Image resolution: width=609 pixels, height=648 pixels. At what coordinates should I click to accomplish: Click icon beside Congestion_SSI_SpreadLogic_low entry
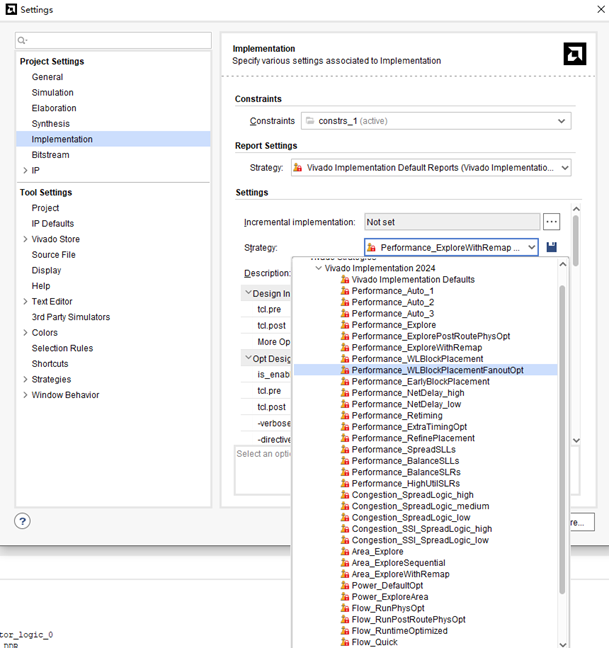345,540
